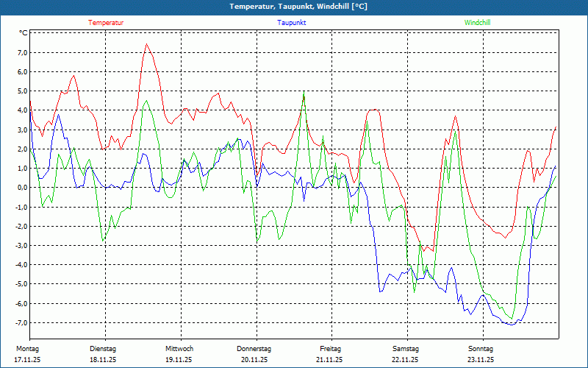The height and width of the screenshot is (368, 588).
Task: Click the 20.11.25 date label
Action: (254, 360)
